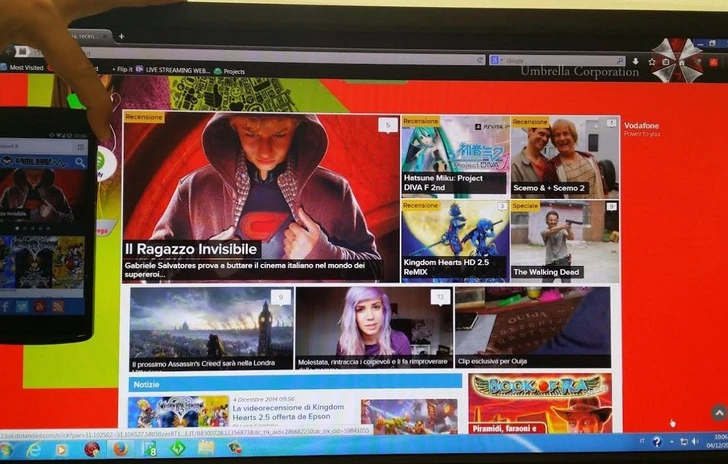The image size is (728, 464).
Task: Click comment count bubble on Il Ragazzo Invisibile
Action: [386, 125]
